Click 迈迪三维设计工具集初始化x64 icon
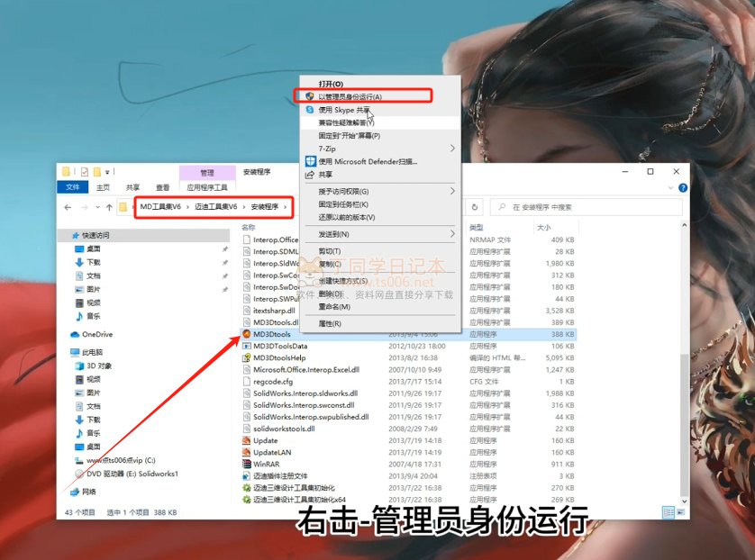Viewport: 755px width, 560px height. tap(247, 500)
